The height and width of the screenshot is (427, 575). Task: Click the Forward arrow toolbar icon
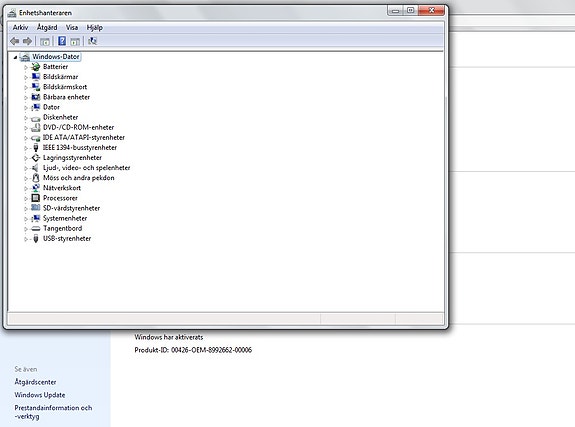(27, 41)
